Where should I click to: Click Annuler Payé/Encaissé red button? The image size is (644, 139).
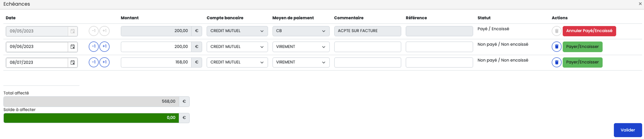pyautogui.click(x=589, y=31)
